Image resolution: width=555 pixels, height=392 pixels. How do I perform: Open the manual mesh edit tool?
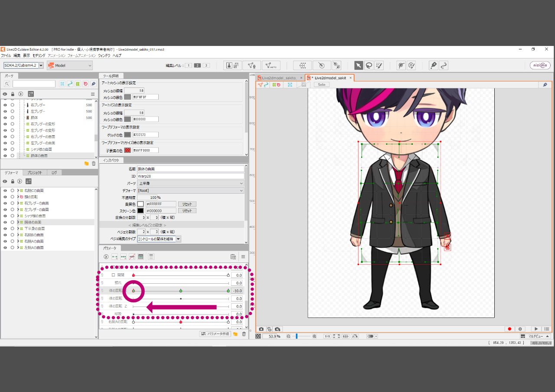click(251, 65)
